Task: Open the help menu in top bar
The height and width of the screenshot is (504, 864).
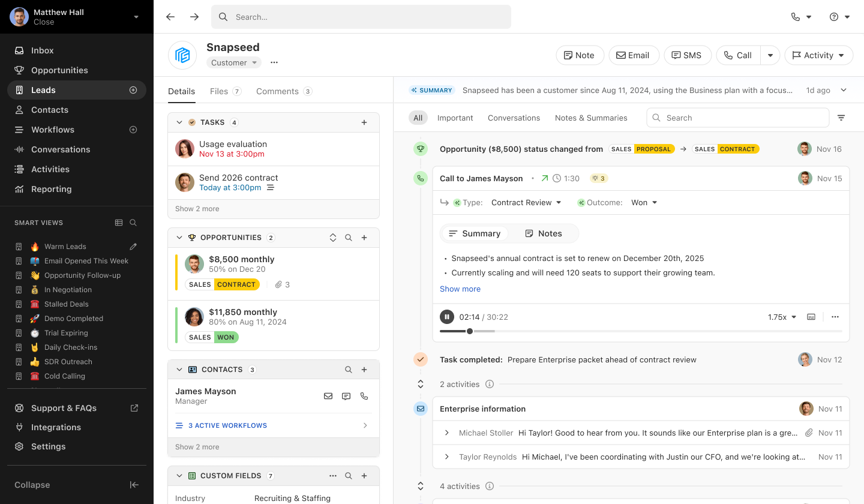Action: click(839, 17)
